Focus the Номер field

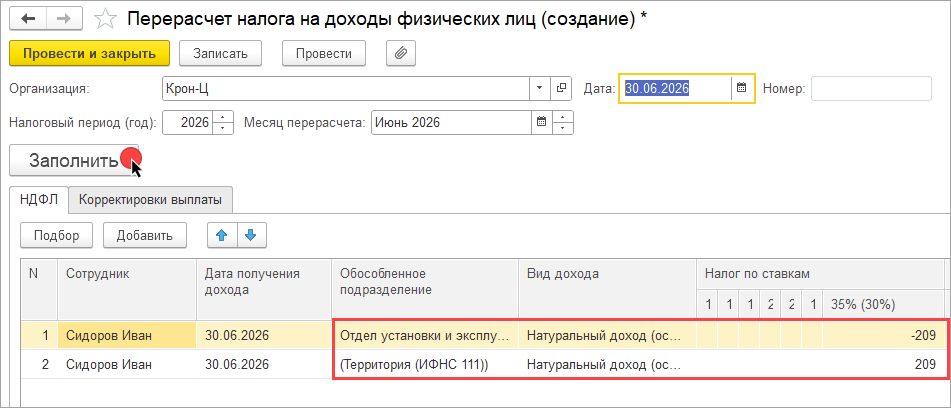coord(871,89)
